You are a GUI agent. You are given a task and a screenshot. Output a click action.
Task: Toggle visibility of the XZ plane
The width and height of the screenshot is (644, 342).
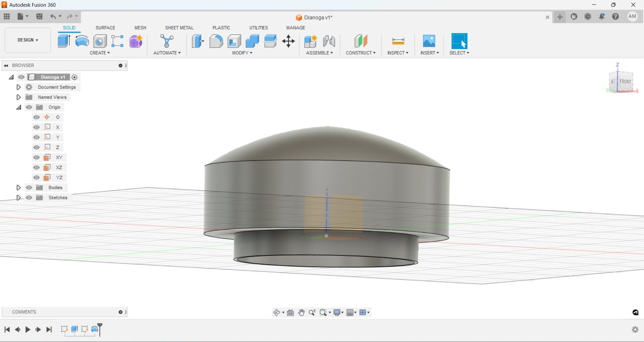click(x=37, y=167)
